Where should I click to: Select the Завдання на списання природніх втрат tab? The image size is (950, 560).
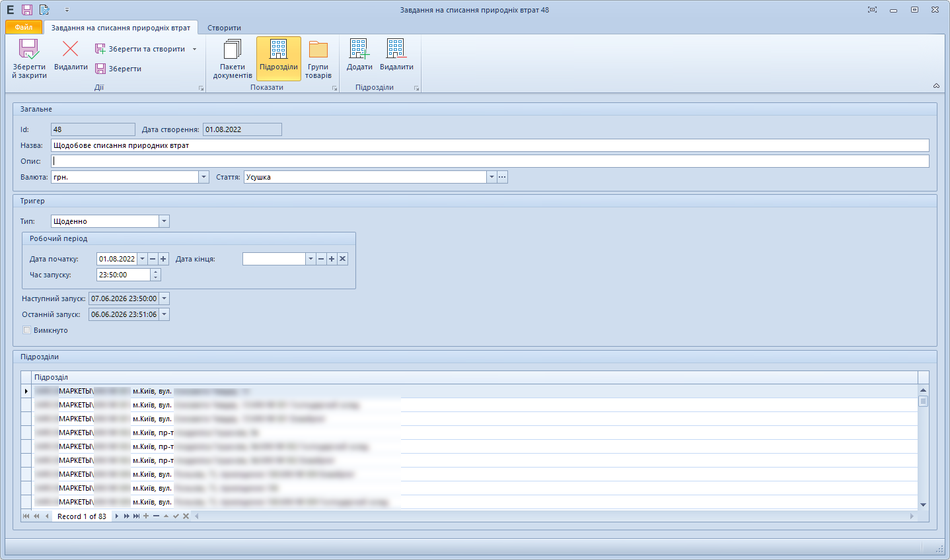click(121, 28)
